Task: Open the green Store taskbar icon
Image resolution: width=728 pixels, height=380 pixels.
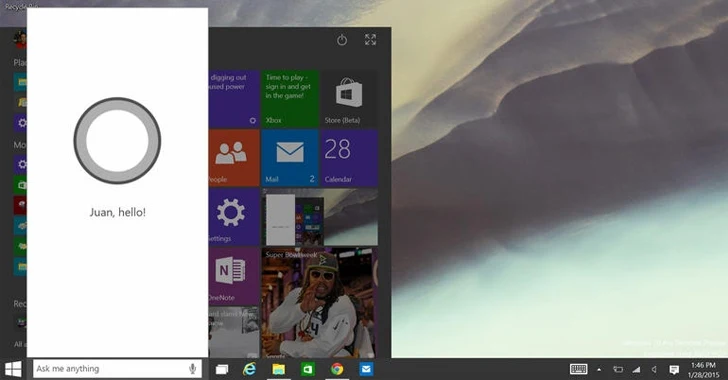Action: (x=307, y=369)
